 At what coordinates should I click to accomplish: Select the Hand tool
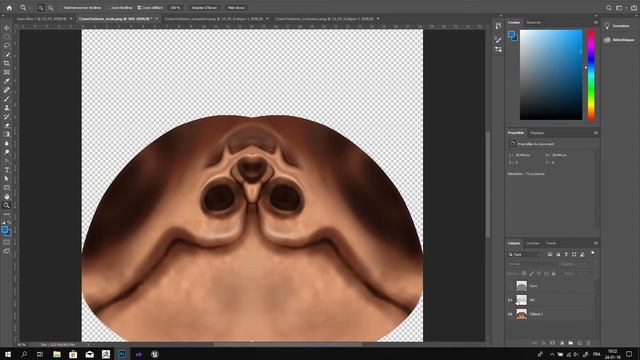point(7,197)
